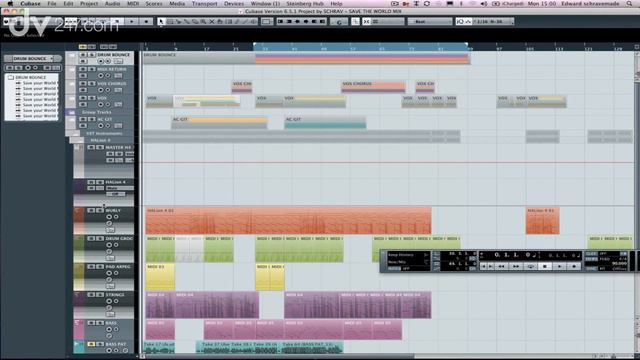Toggle Sync button on the transport panel

pos(591,268)
